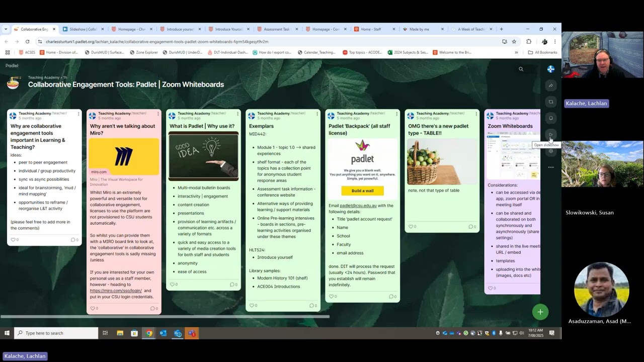Open Chrome apps grid icon
This screenshot has width=644, height=362.
pos(8,52)
